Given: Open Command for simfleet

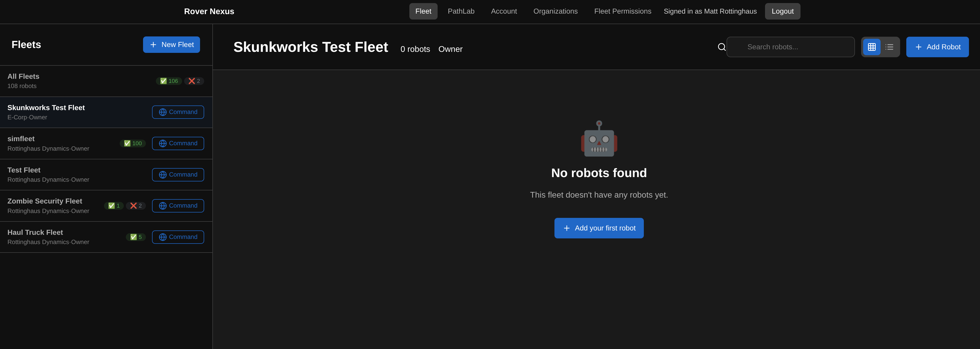Looking at the screenshot, I should coord(178,143).
